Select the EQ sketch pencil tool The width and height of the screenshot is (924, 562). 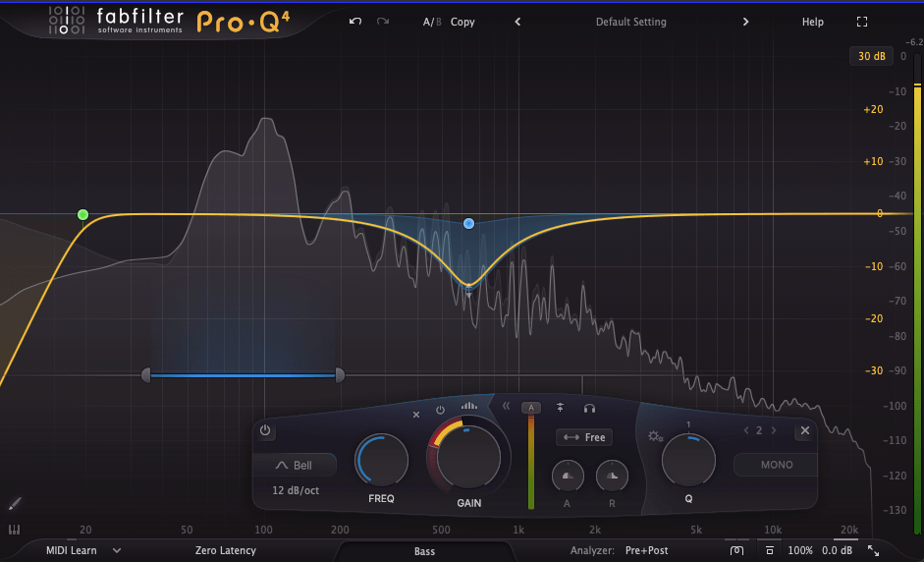(x=14, y=503)
